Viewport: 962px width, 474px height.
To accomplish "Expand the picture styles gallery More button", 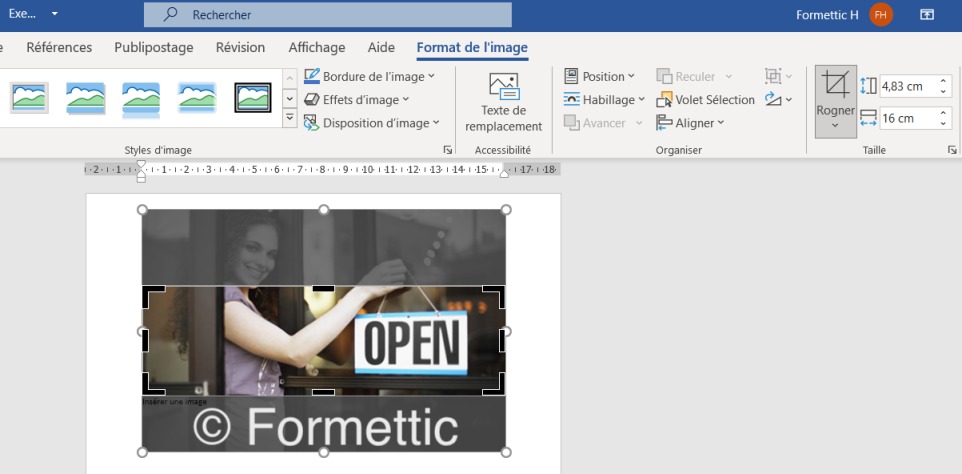I will pos(290,118).
